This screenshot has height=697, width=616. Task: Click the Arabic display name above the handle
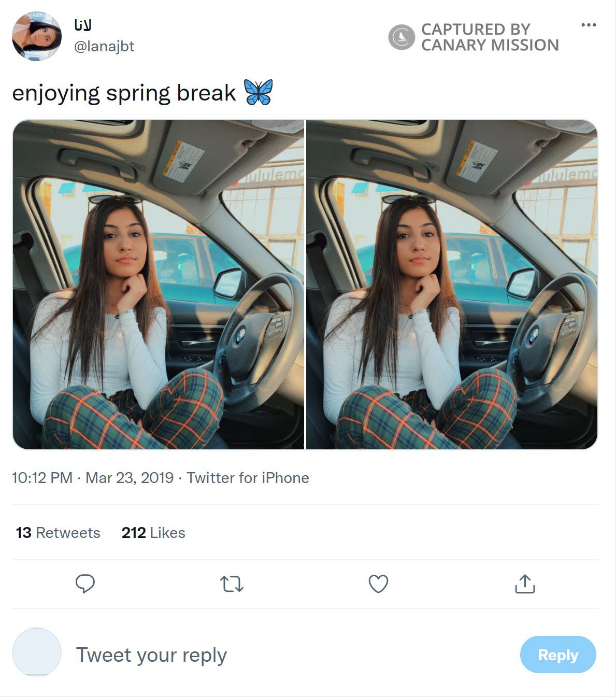click(83, 25)
